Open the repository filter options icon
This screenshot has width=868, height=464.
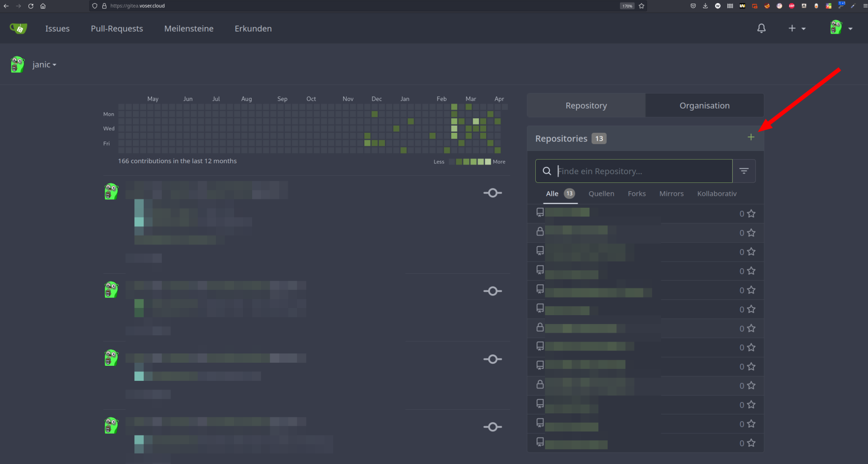click(x=744, y=171)
